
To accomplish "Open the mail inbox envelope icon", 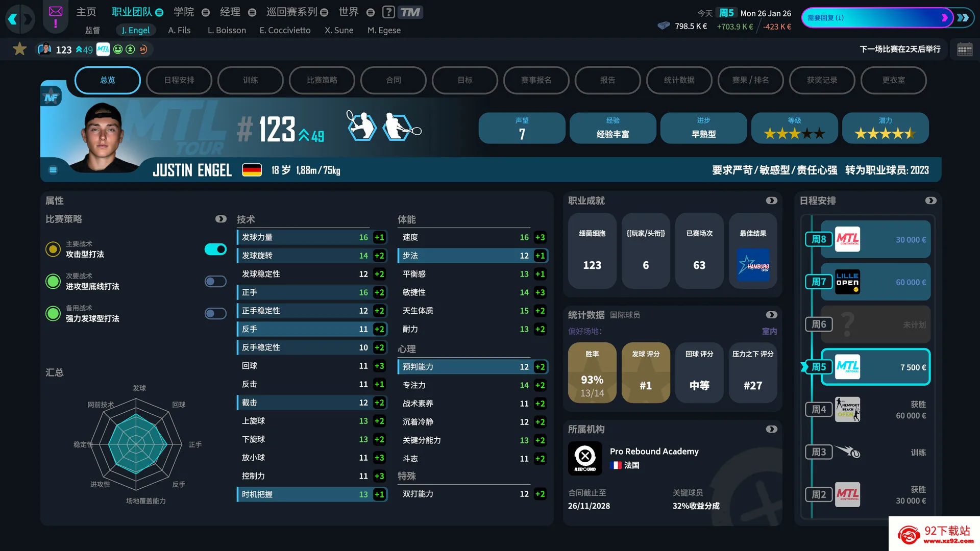I will click(56, 11).
